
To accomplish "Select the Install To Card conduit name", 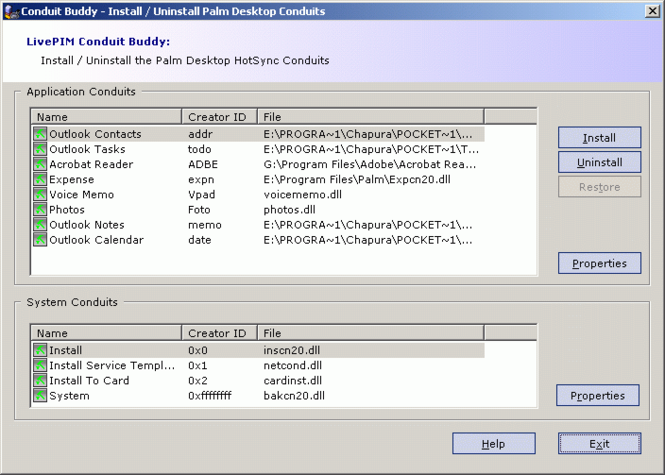I will click(x=89, y=380).
